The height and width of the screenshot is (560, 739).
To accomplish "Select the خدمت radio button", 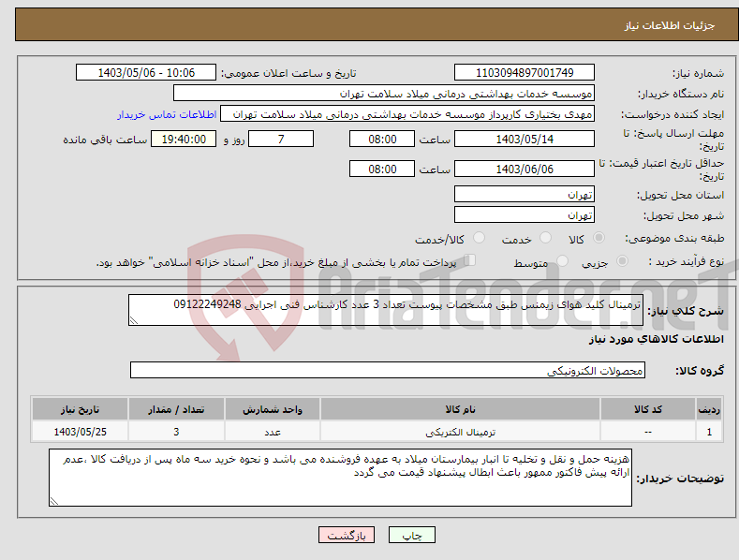I will pos(545,238).
